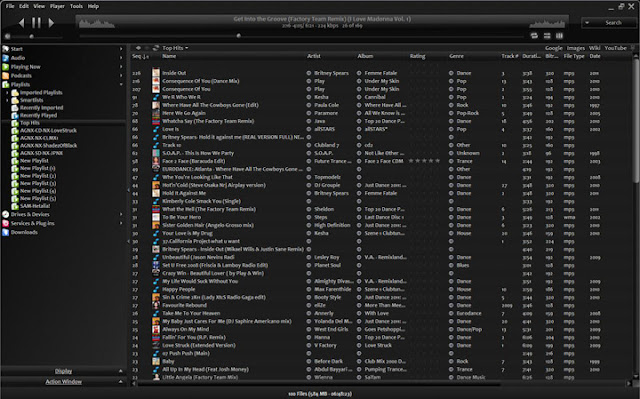The width and height of the screenshot is (640, 399).
Task: Open the Edit menu
Action: pos(24,6)
